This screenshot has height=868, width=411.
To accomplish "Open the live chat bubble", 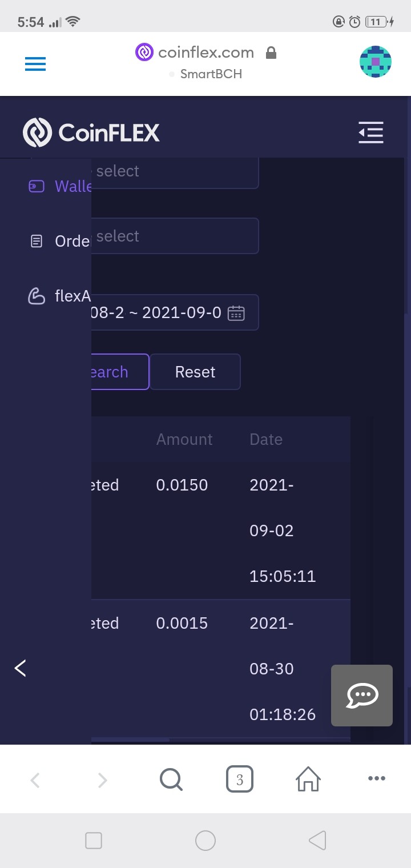I will click(362, 696).
